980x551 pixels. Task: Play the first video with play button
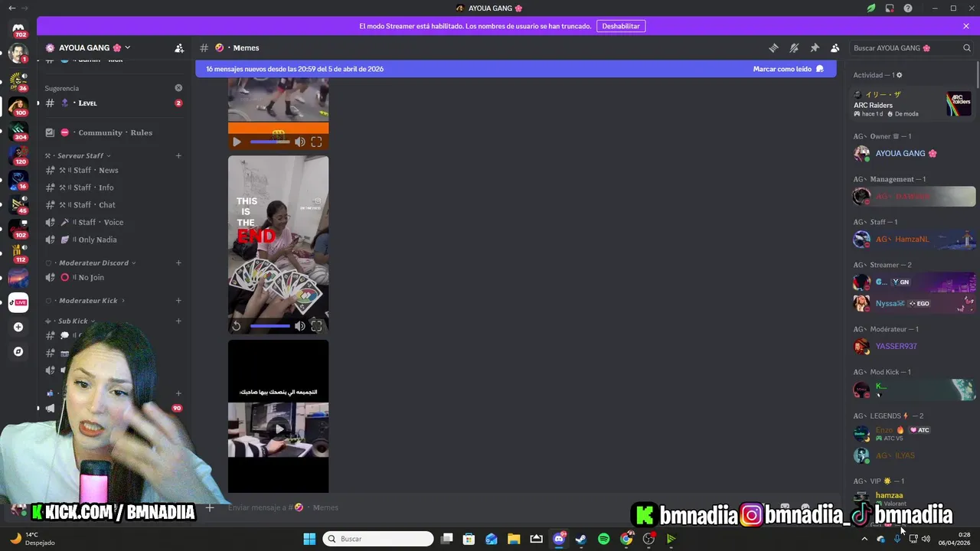pyautogui.click(x=237, y=142)
